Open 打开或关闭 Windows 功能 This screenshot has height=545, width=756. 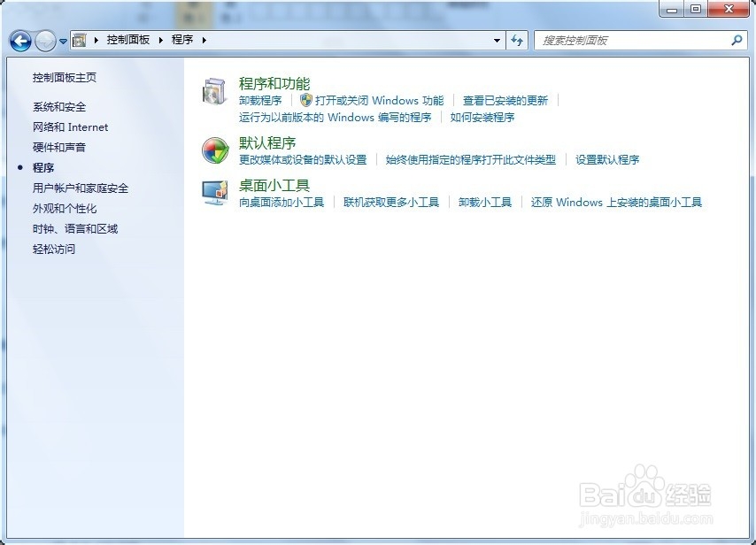pyautogui.click(x=380, y=101)
